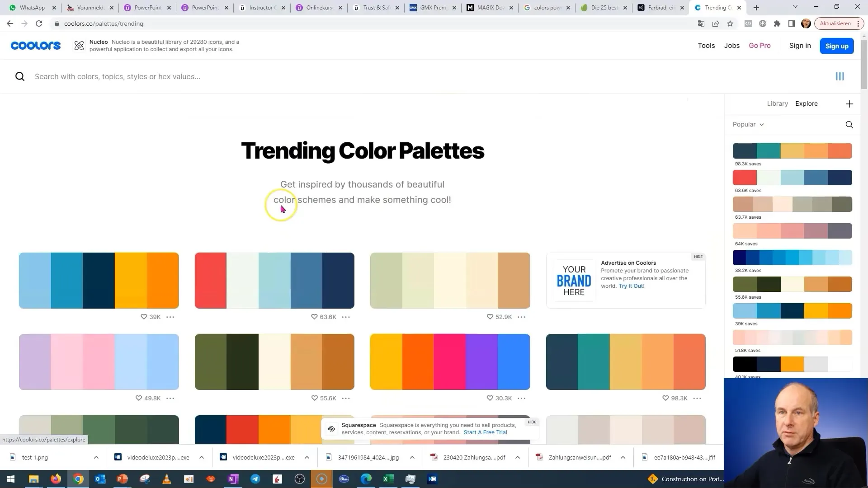868x488 pixels.
Task: Click palette options ellipsis 55.6K saves
Action: [346, 398]
